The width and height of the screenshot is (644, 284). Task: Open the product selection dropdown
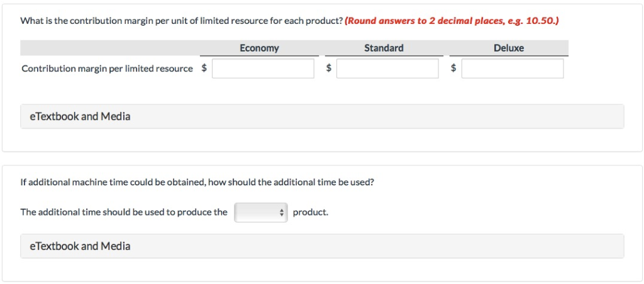[260, 212]
